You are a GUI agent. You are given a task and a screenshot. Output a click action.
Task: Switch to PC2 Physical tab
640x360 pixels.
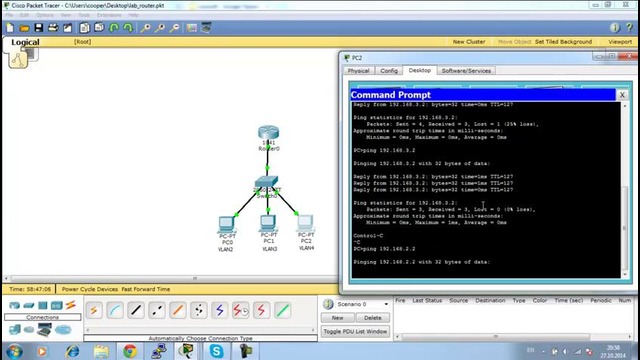click(x=358, y=71)
